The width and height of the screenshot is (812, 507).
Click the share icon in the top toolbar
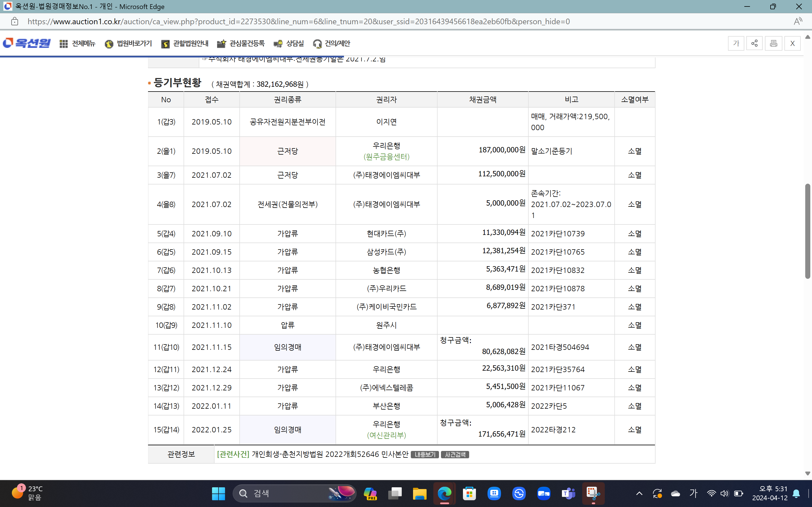tap(754, 43)
